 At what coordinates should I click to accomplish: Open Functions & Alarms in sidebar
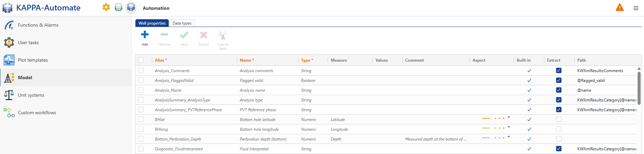point(38,25)
